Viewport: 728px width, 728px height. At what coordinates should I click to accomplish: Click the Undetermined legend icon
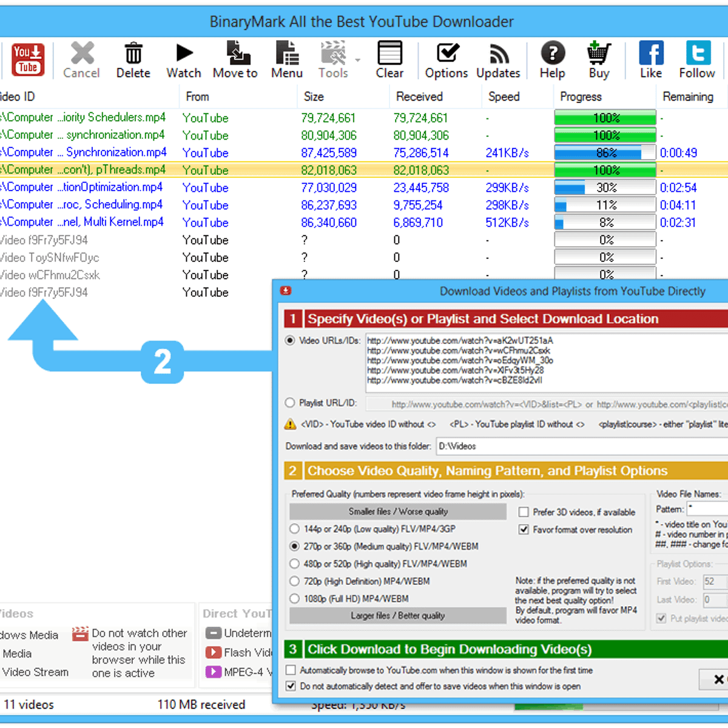pyautogui.click(x=213, y=633)
